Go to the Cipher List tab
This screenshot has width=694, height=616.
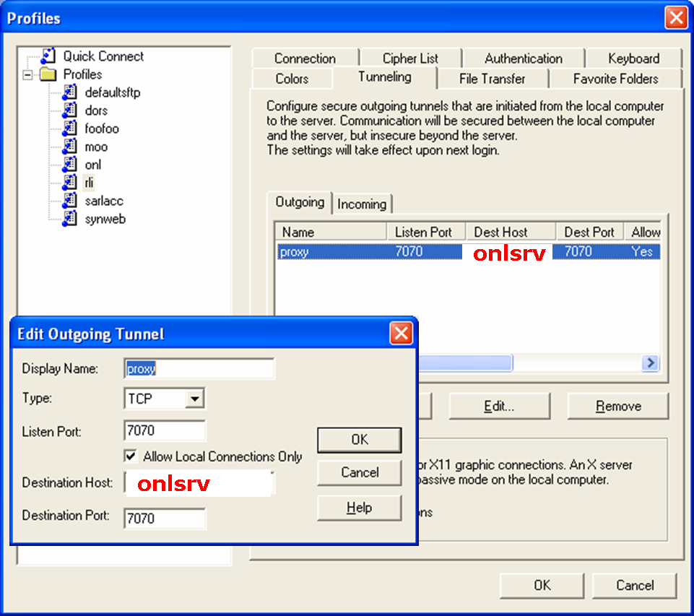[410, 58]
